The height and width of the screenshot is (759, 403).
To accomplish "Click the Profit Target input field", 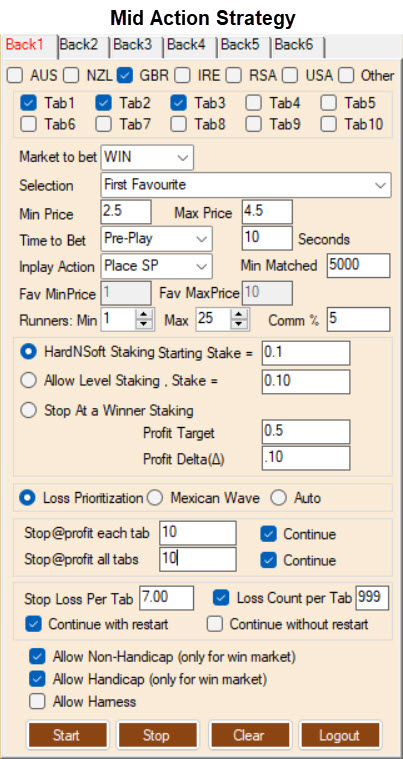I will (306, 432).
